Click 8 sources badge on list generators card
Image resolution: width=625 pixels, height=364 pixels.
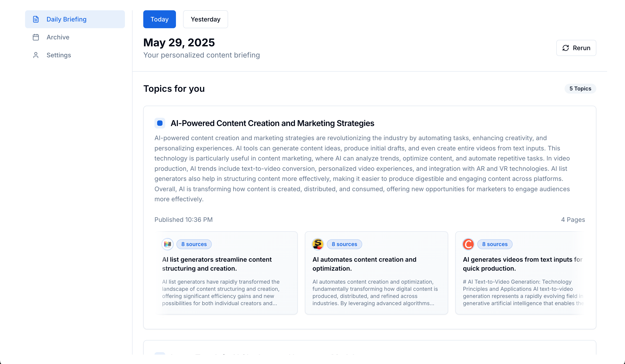[x=194, y=244]
